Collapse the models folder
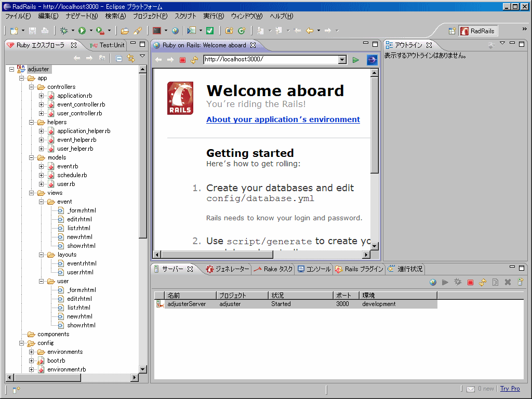Viewport: 532px width, 399px height. click(x=32, y=157)
